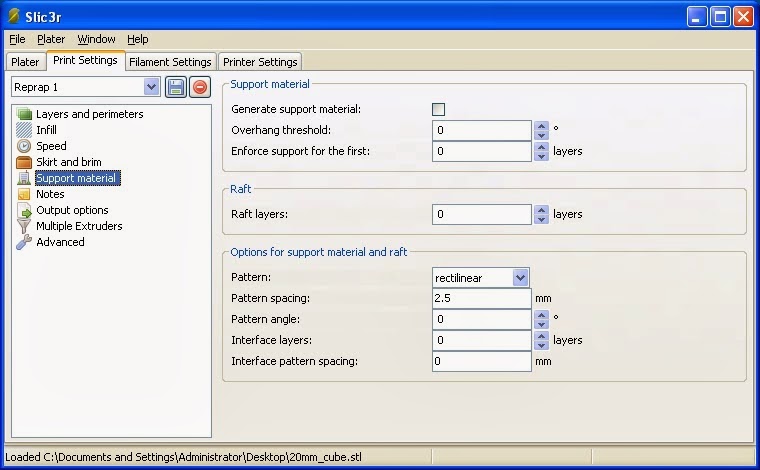This screenshot has width=760, height=470.
Task: Maximize the Slic3r window
Action: point(720,17)
